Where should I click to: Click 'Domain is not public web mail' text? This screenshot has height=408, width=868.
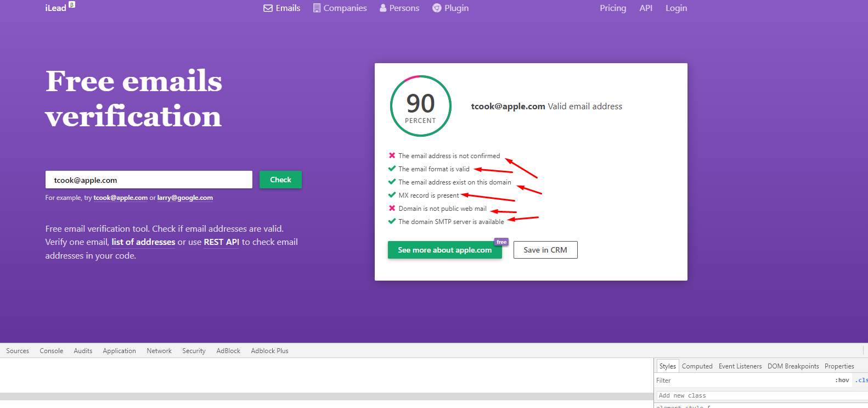(442, 209)
